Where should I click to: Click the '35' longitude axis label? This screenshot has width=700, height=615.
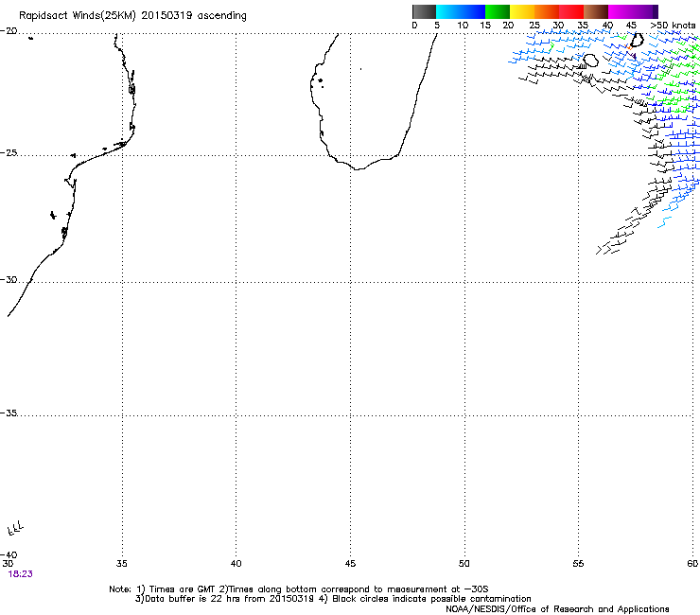point(122,564)
